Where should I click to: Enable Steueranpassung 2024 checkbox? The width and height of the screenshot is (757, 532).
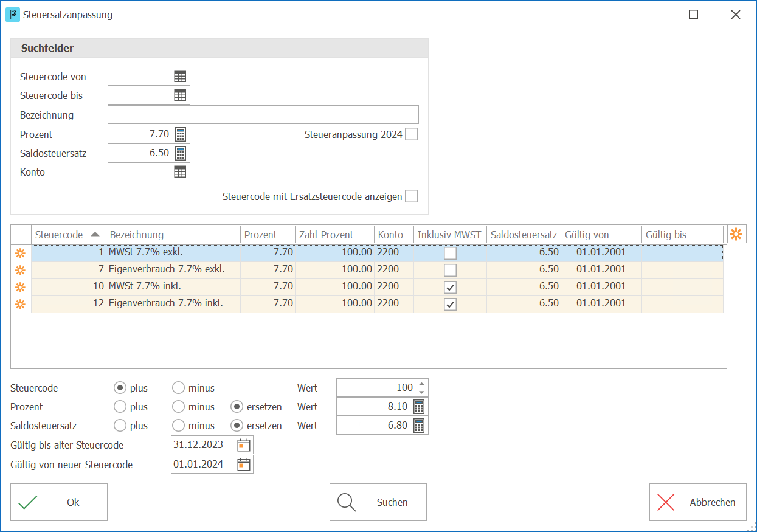pos(412,134)
